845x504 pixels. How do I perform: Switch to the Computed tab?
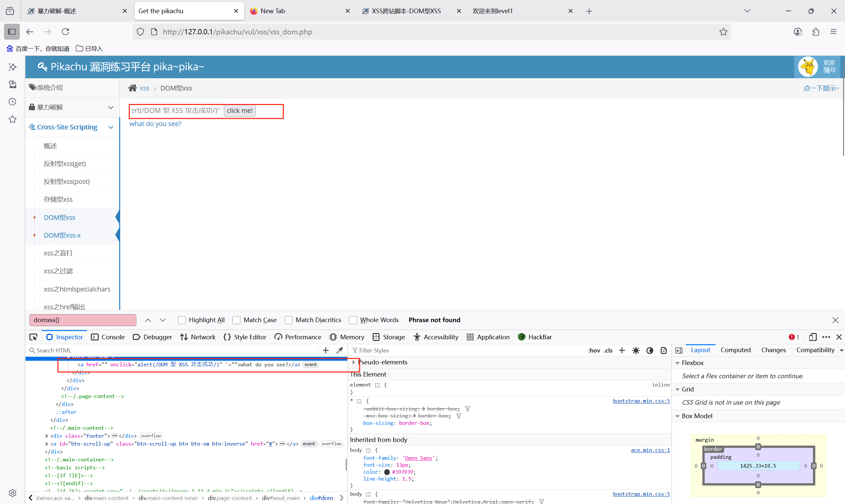[735, 350]
